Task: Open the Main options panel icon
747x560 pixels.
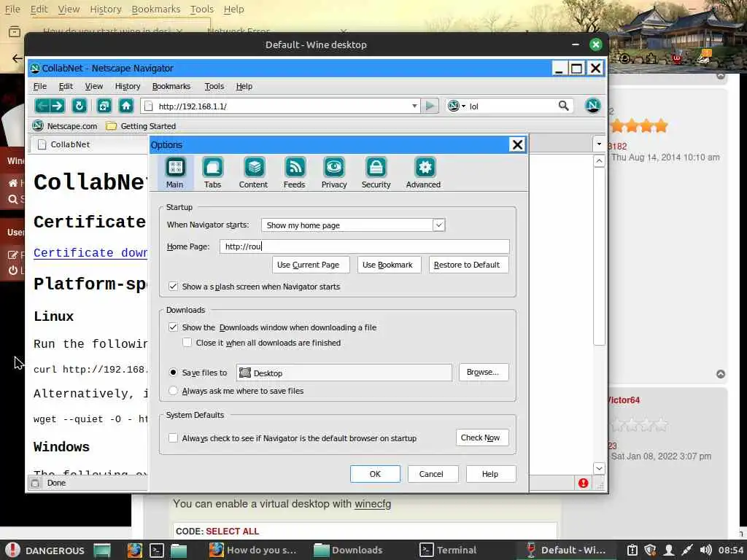Action: pyautogui.click(x=175, y=168)
